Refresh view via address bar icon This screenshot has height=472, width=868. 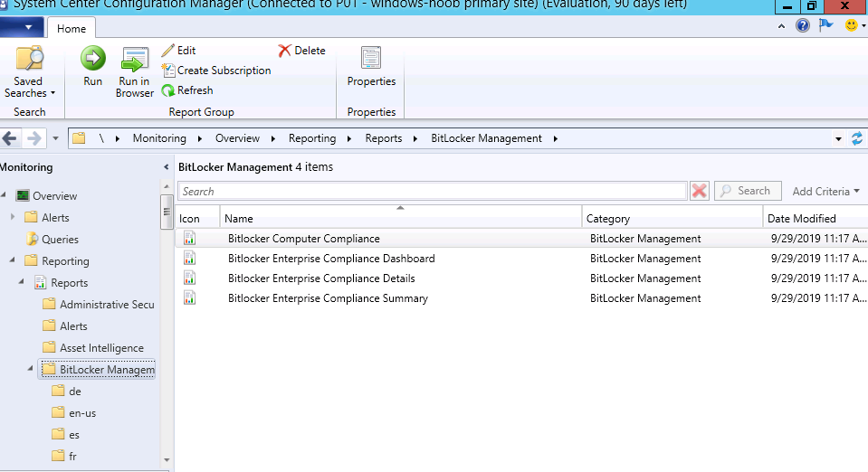coord(857,138)
